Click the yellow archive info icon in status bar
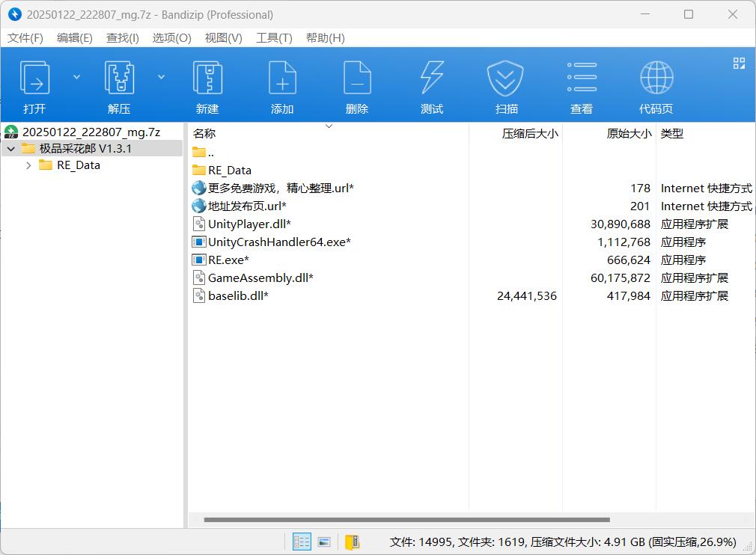 [353, 542]
